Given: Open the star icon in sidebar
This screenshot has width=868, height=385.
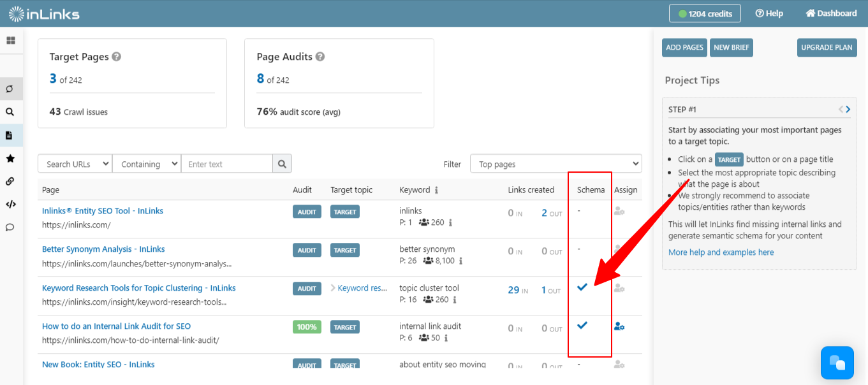Looking at the screenshot, I should 10,158.
